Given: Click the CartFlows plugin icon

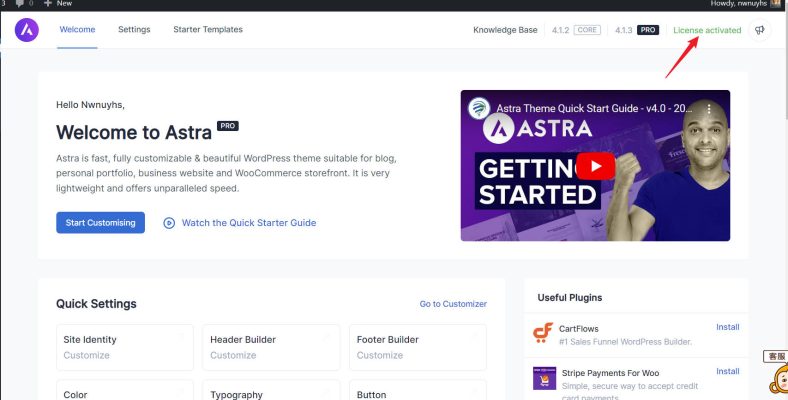Looking at the screenshot, I should pyautogui.click(x=543, y=333).
